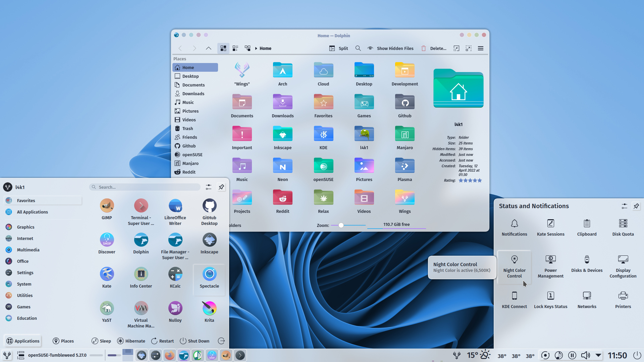Launch Virtual Machine Manager from launcher
Viewport: 644px width, 362px height.
[141, 314]
